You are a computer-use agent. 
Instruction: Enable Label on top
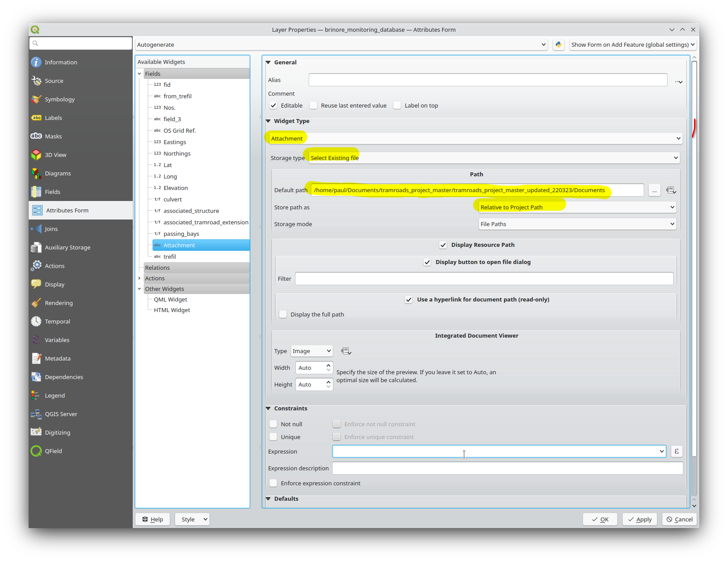point(397,105)
